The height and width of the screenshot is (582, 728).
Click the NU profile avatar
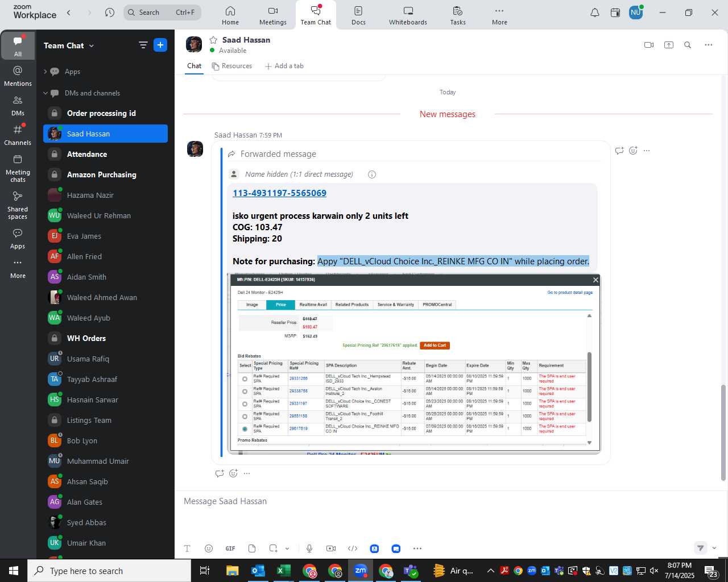636,13
